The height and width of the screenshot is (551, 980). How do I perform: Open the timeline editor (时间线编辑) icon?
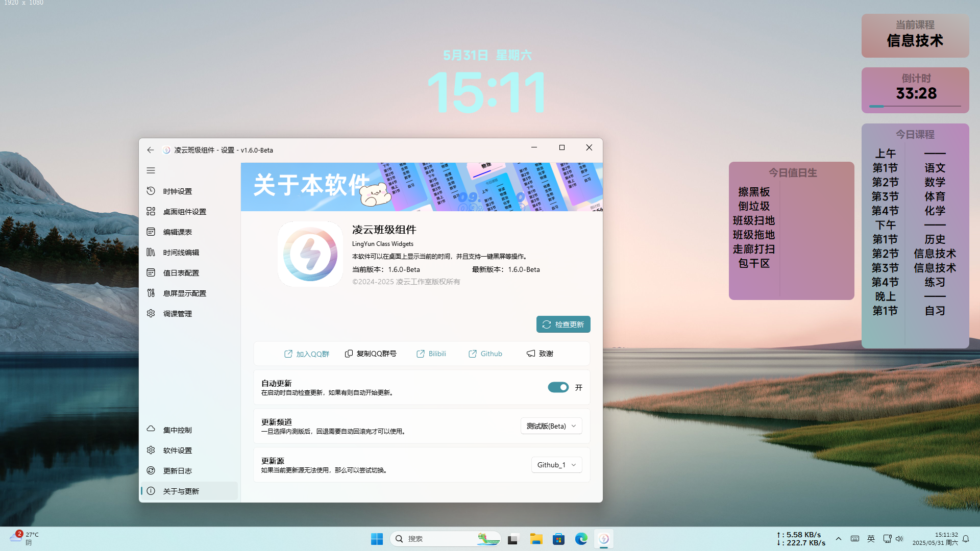pos(151,252)
